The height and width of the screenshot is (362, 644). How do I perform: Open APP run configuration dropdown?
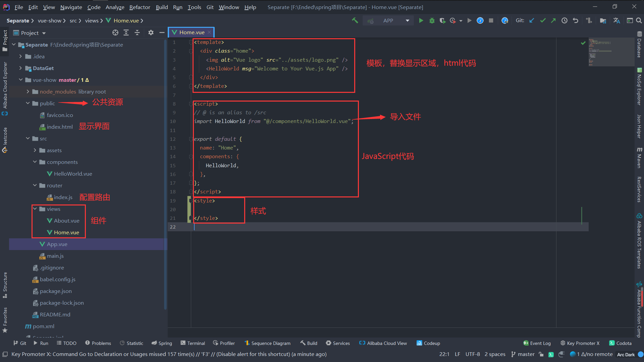pos(408,20)
